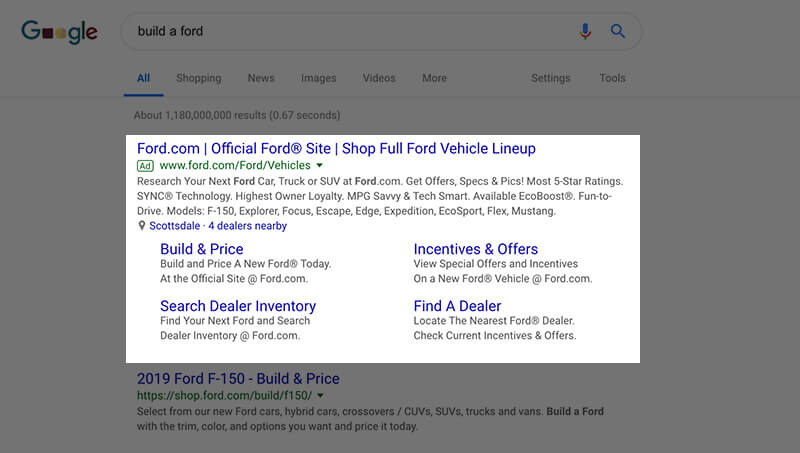Click 'Research Your Next Ford Car' description line
This screenshot has height=453, width=800.
pos(380,181)
